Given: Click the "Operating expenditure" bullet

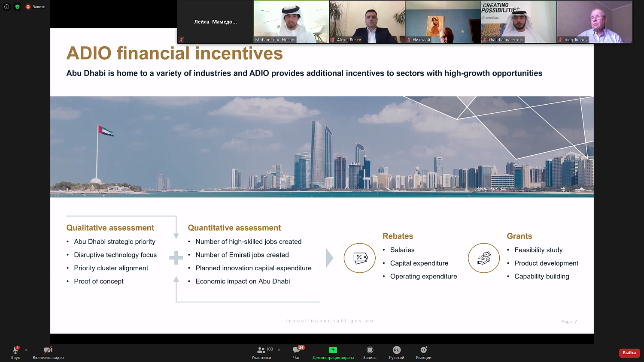Looking at the screenshot, I should tap(424, 277).
